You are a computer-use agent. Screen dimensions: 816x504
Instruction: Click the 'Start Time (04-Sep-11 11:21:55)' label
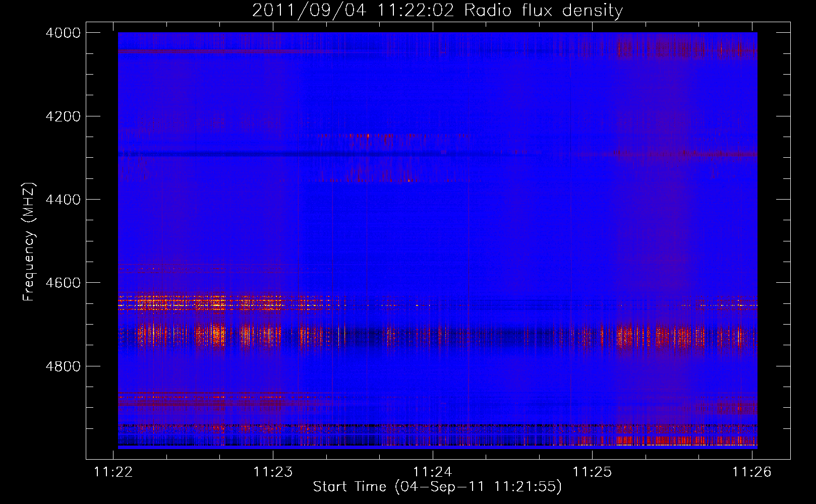(x=437, y=487)
